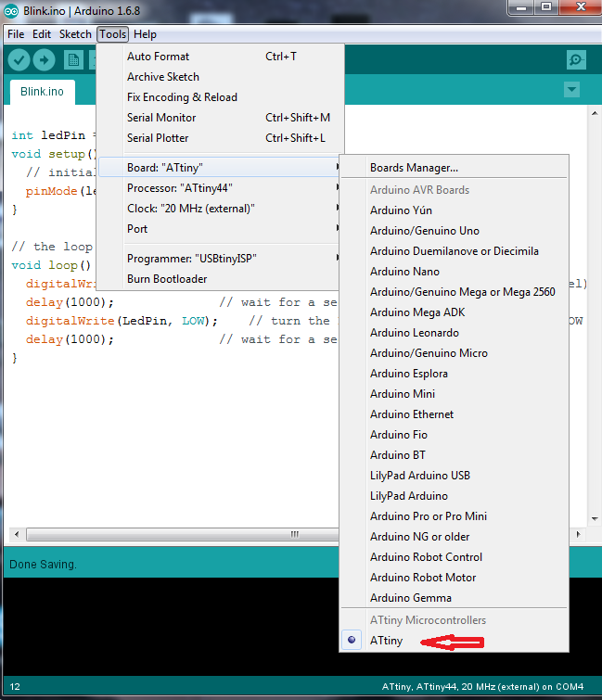
Task: Expand the Programmer: "USBtinyISP" submenu
Action: click(220, 259)
